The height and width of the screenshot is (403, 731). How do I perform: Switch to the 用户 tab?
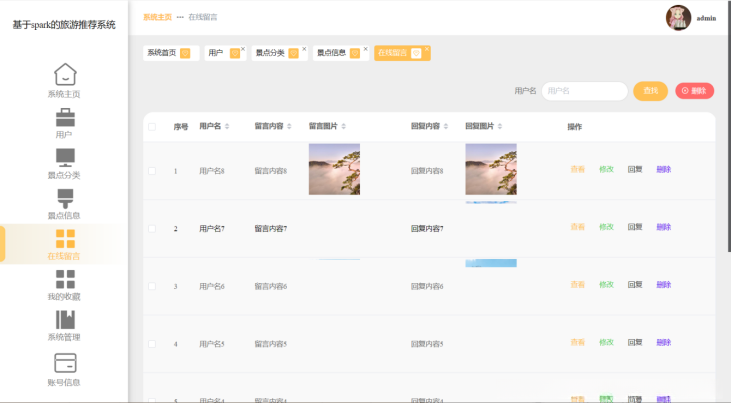[225, 53]
